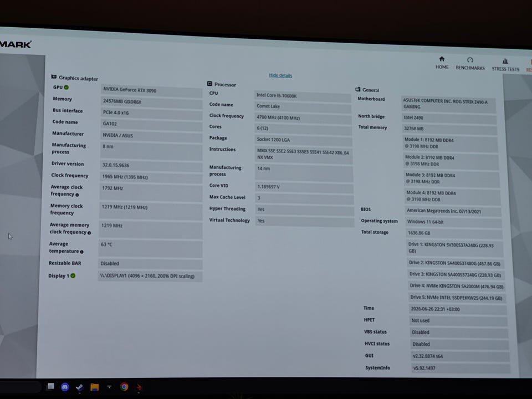Select the 8 nm manufacturing process value
The image size is (532, 399).
tap(151, 150)
